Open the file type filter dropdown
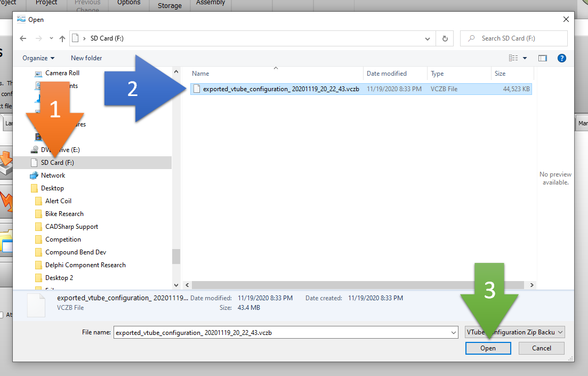The height and width of the screenshot is (376, 588). pos(514,332)
